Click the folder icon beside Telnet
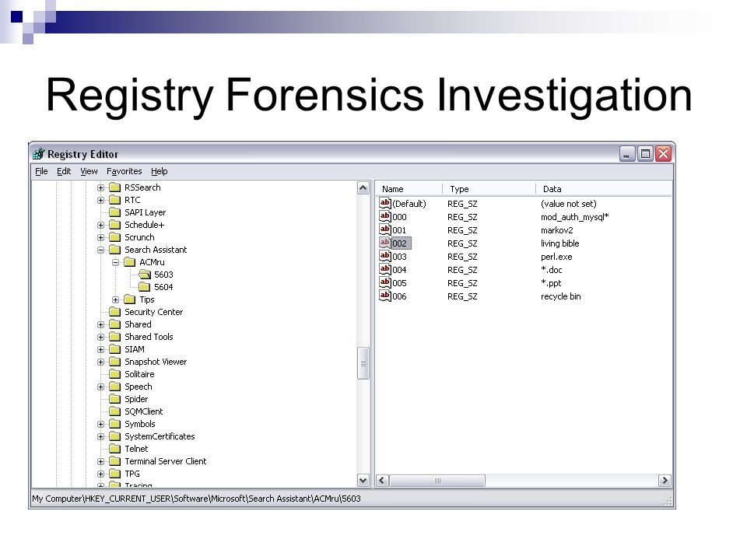Image resolution: width=747 pixels, height=560 pixels. pos(115,449)
